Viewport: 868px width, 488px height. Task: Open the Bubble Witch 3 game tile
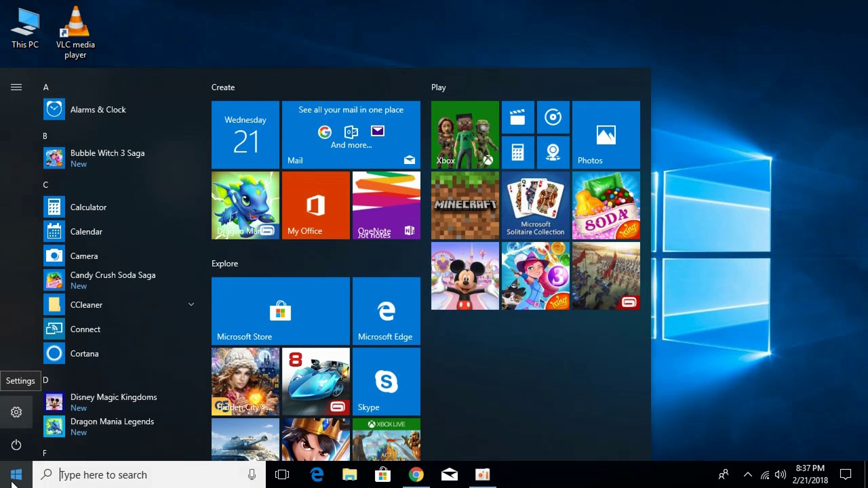click(536, 276)
